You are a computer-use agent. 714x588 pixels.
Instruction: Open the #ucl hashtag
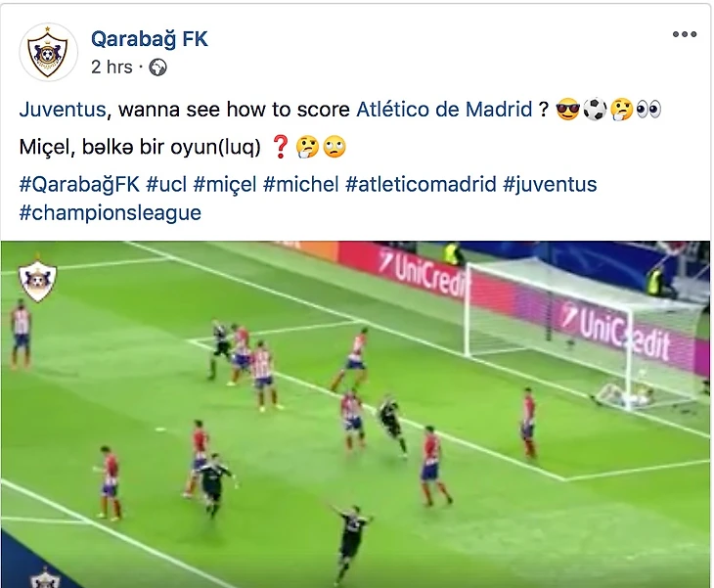point(166,185)
